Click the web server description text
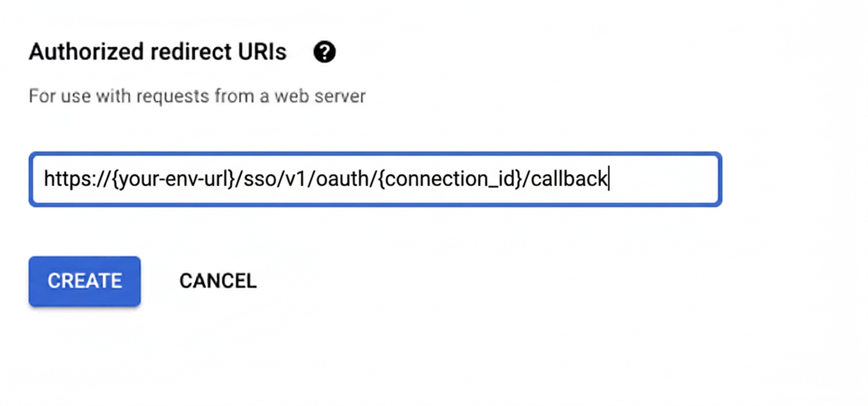The height and width of the screenshot is (406, 868). click(x=197, y=96)
